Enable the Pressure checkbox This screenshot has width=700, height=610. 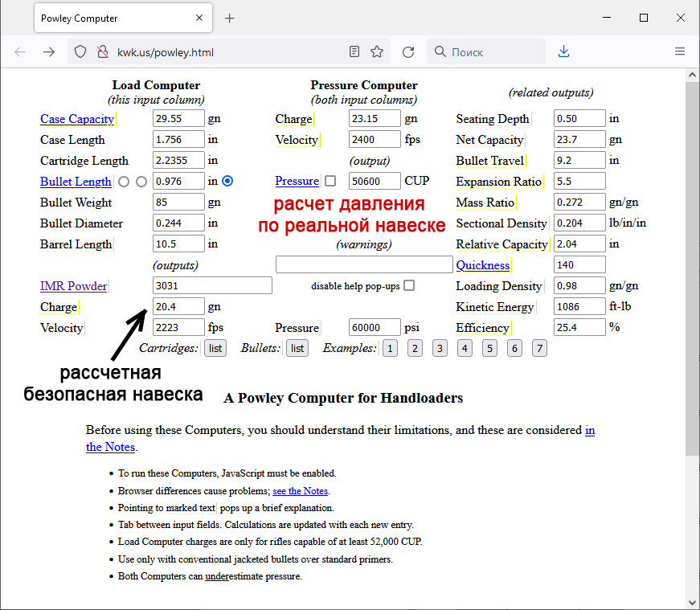[x=330, y=182]
